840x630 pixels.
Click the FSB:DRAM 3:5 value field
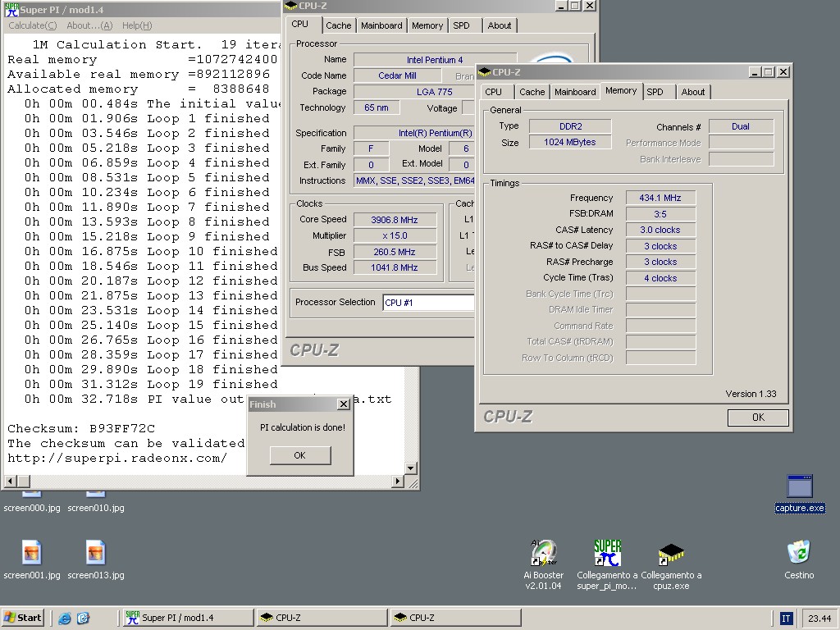click(660, 214)
